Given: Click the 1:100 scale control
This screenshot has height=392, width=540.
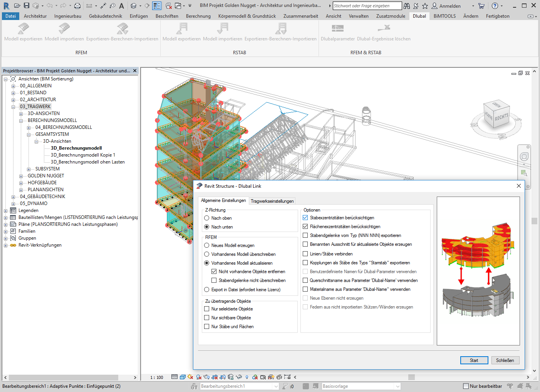Looking at the screenshot, I should (156, 377).
